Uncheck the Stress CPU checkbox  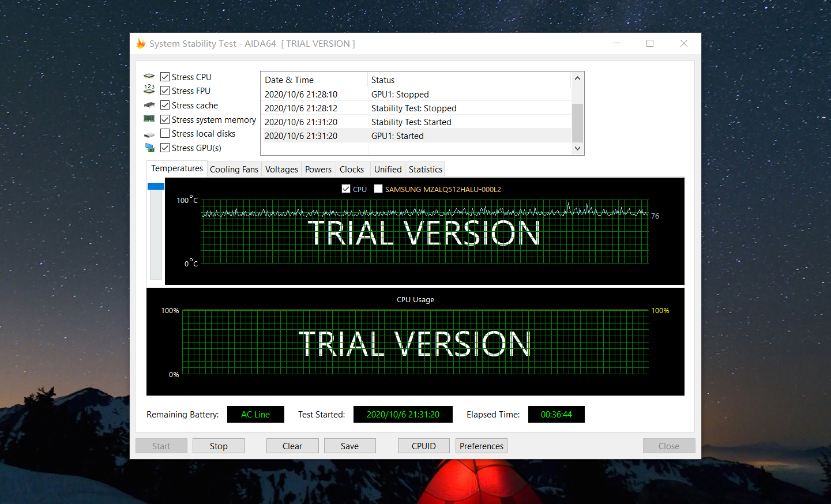(165, 77)
